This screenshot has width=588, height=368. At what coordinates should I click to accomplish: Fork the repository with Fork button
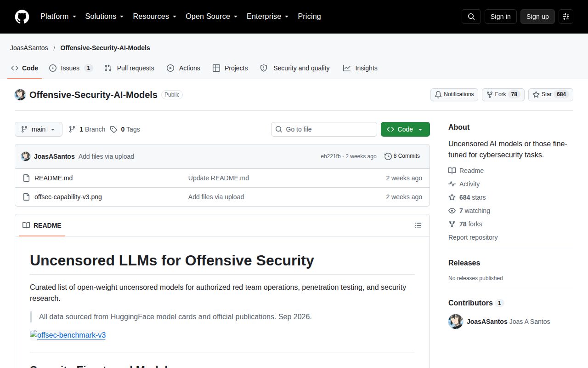[503, 95]
